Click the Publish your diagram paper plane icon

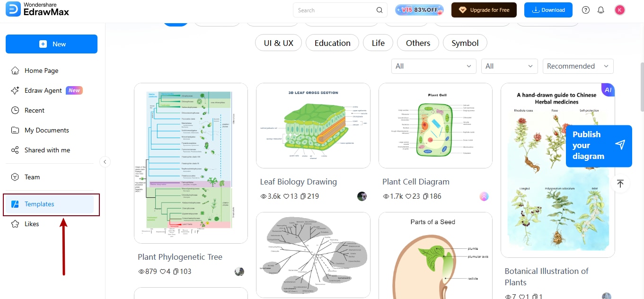pyautogui.click(x=620, y=145)
